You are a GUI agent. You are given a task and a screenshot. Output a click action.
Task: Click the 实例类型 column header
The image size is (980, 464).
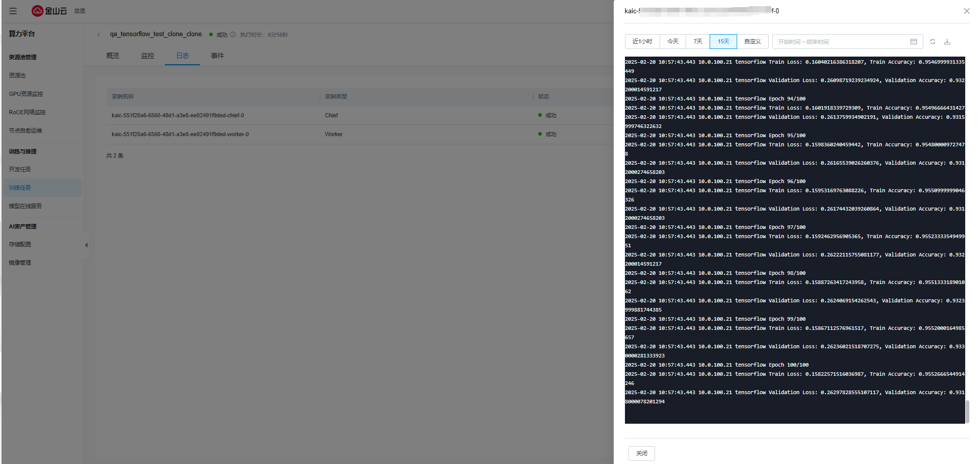click(x=336, y=96)
